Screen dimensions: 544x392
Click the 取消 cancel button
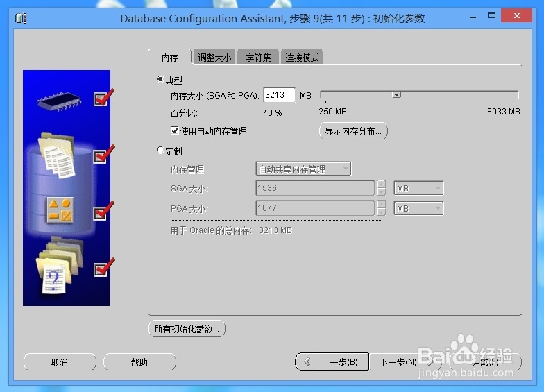[60, 362]
